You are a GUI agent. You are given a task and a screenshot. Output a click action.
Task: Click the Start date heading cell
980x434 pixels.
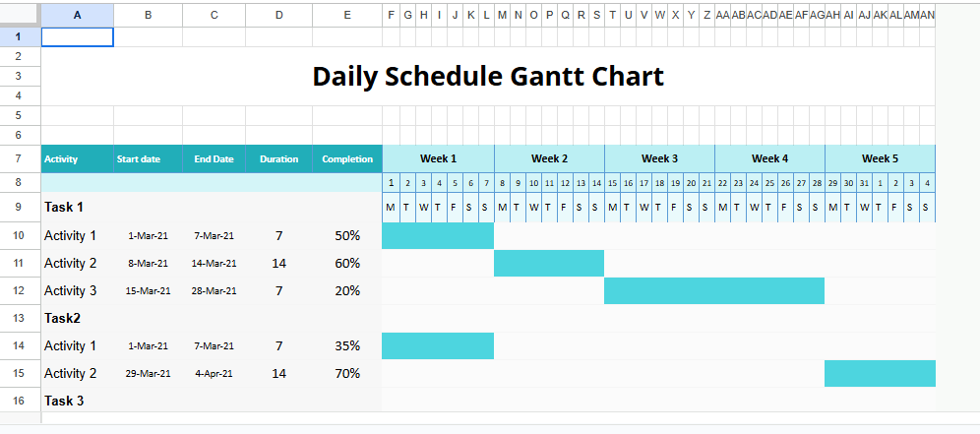148,158
